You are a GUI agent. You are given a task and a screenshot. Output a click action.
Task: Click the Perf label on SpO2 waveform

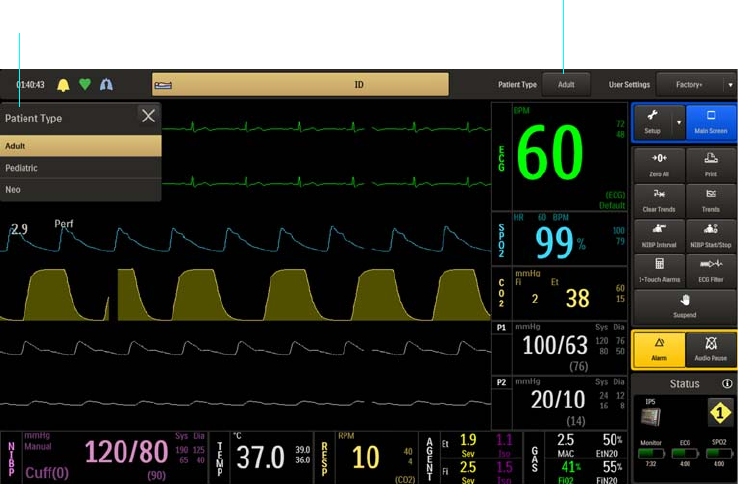pyautogui.click(x=64, y=223)
